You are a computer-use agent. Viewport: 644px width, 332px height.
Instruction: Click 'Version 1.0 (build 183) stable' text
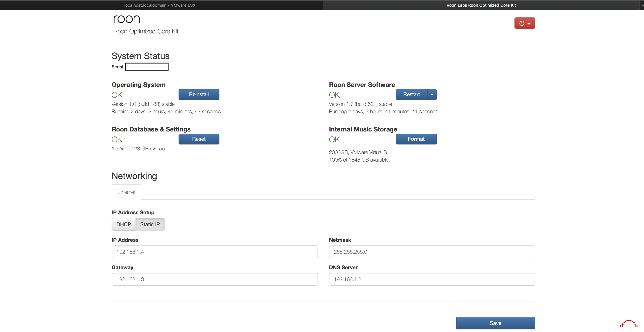[x=143, y=104]
